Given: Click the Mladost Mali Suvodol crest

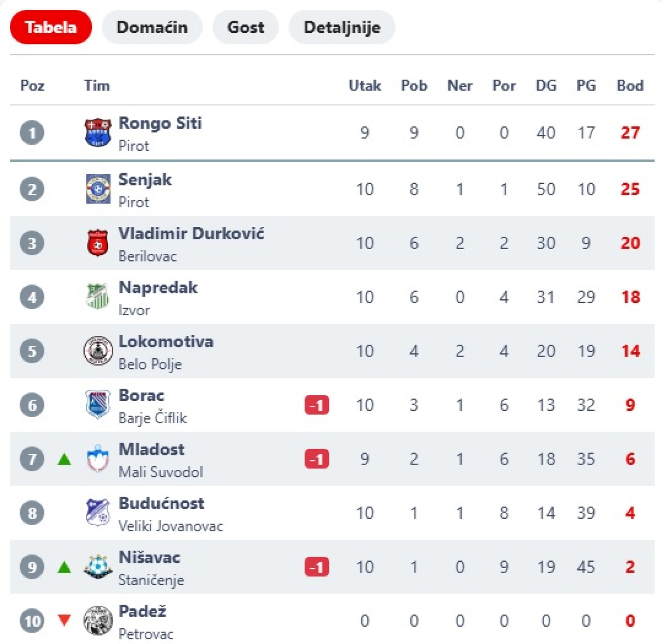Looking at the screenshot, I should click(98, 459).
